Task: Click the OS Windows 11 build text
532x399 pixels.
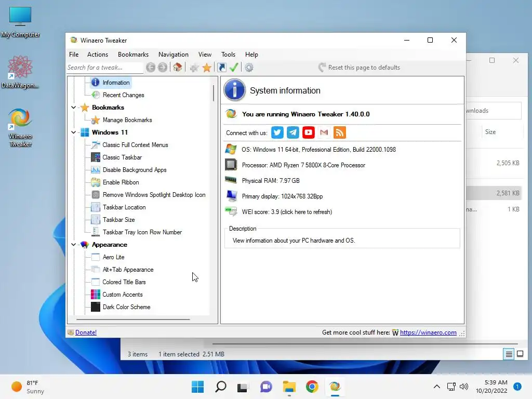Action: [x=318, y=150]
